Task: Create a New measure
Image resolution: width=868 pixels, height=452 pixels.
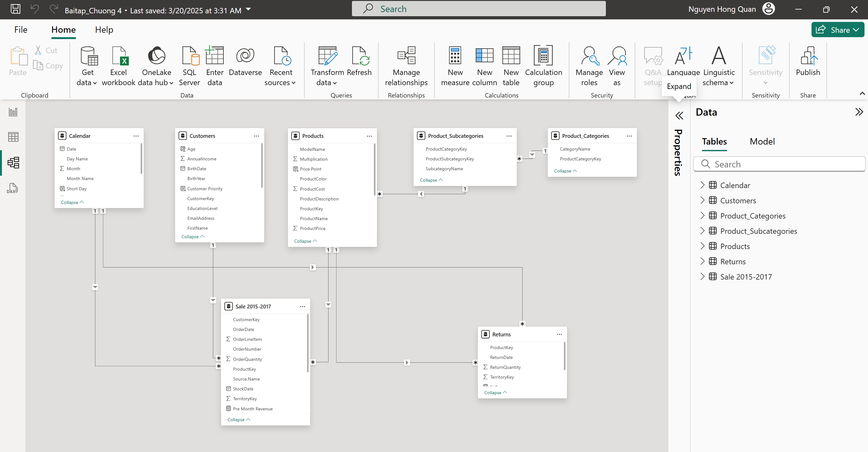Action: [455, 66]
